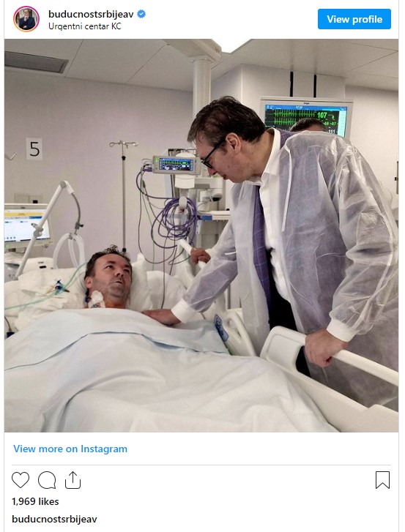Image resolution: width=405 pixels, height=532 pixels.
Task: Click the blue verified badge
Action: click(141, 14)
